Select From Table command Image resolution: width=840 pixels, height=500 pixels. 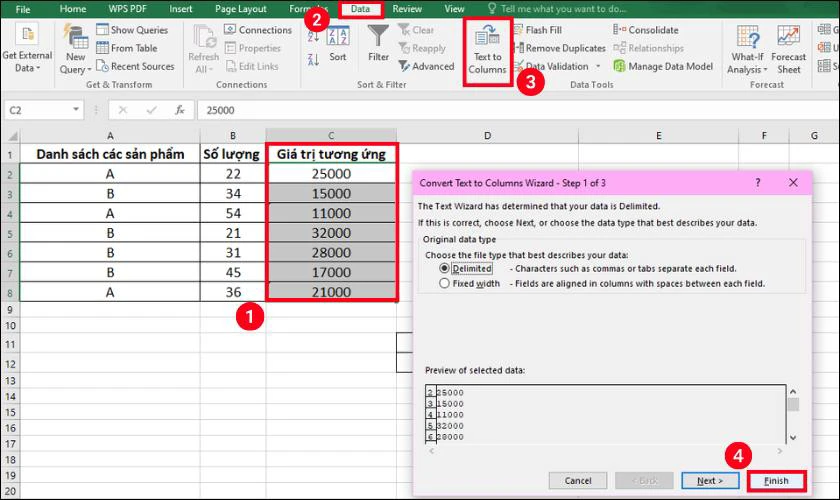tap(127, 48)
